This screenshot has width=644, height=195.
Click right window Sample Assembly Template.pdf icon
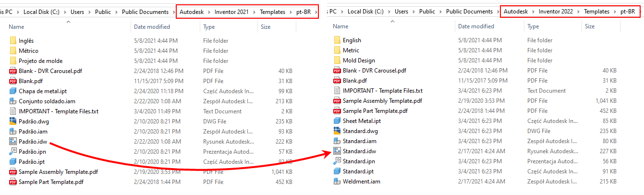click(x=337, y=101)
